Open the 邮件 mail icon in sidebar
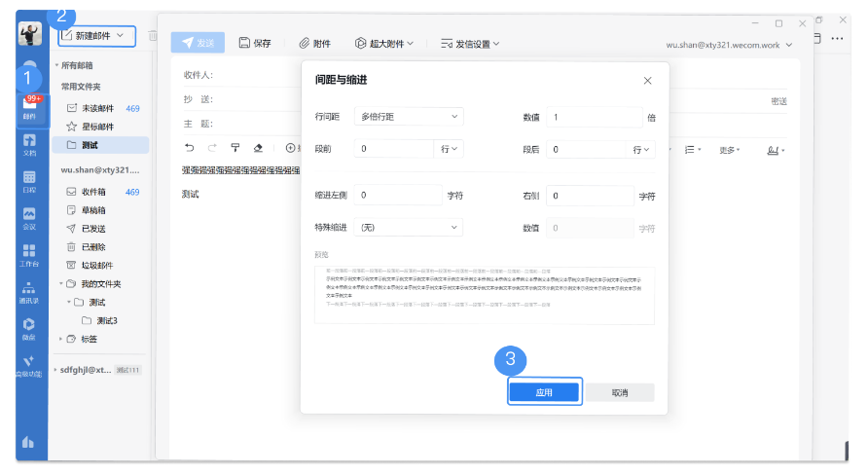The width and height of the screenshot is (868, 475). tap(29, 106)
